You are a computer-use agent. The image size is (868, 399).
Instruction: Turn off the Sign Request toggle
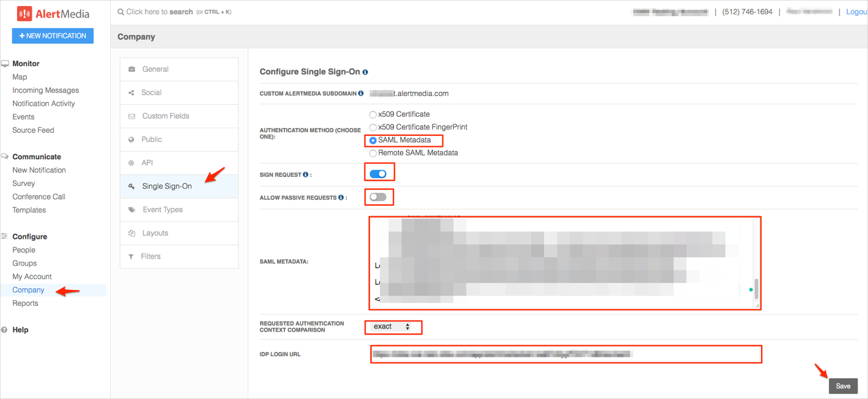(x=378, y=174)
